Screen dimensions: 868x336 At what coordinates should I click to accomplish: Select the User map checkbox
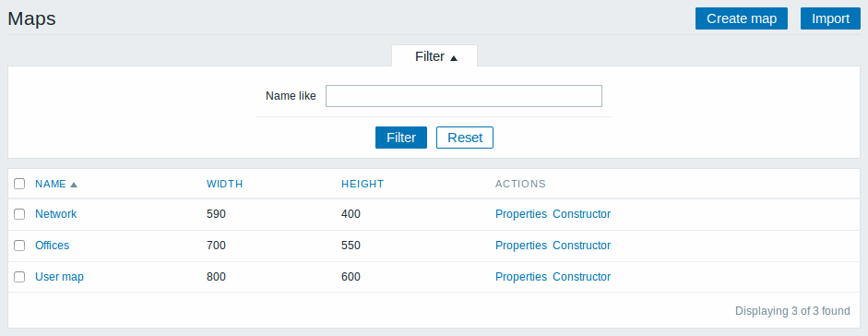[19, 277]
